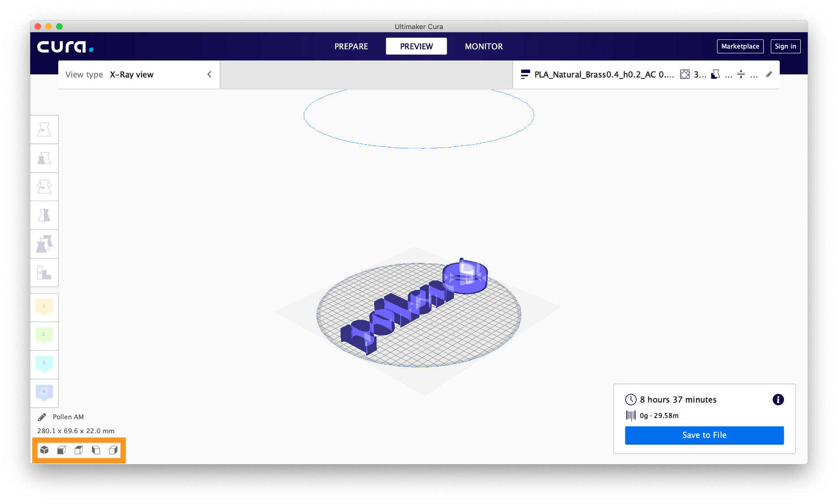Viewport: 838px width, 504px height.
Task: Show print time details info icon
Action: point(778,400)
